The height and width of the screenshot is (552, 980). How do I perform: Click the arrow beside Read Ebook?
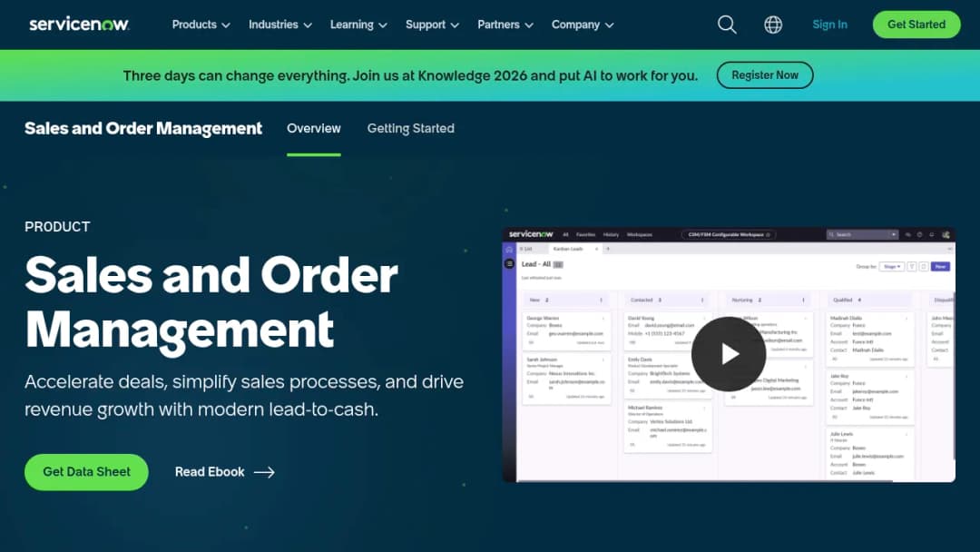point(264,472)
